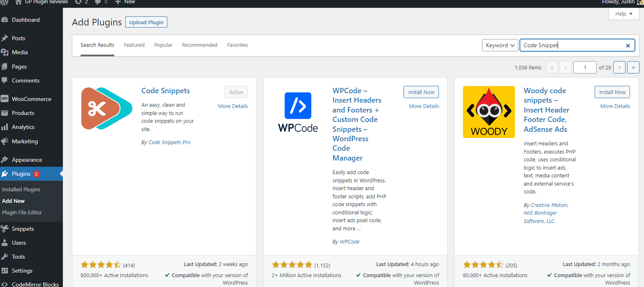The height and width of the screenshot is (287, 644).
Task: Click the 205 ratings stars for Woody
Action: pos(483,265)
